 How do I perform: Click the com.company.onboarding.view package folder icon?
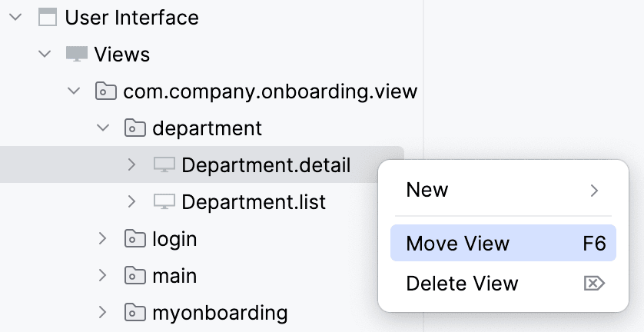point(105,91)
